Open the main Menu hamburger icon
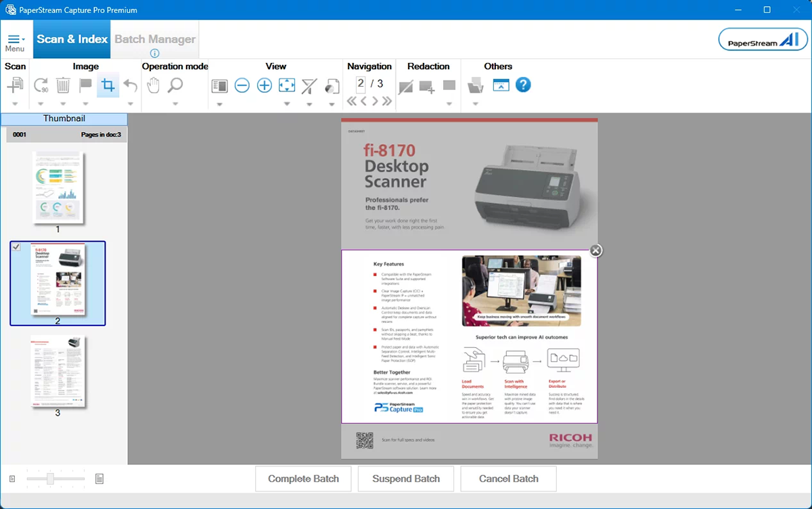Image resolution: width=812 pixels, height=509 pixels. click(15, 40)
